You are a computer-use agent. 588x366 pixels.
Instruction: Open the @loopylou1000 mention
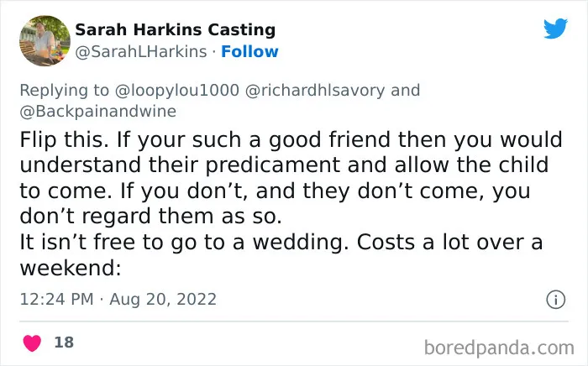pyautogui.click(x=177, y=91)
